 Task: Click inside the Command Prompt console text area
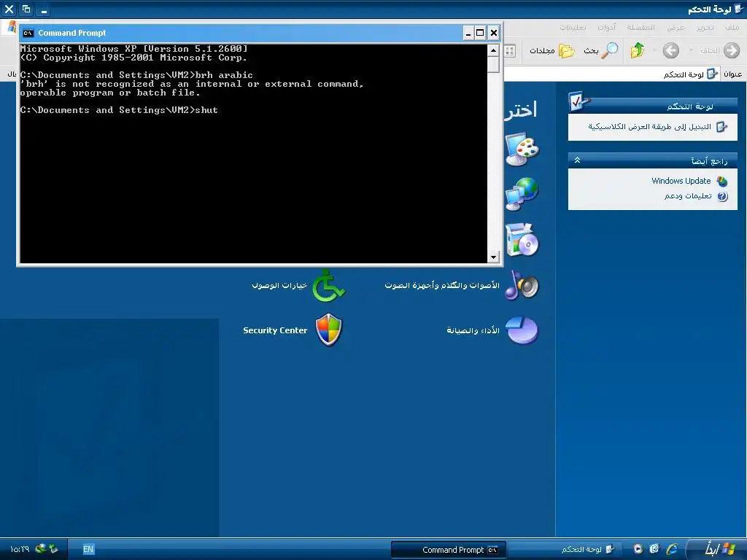coord(253,153)
